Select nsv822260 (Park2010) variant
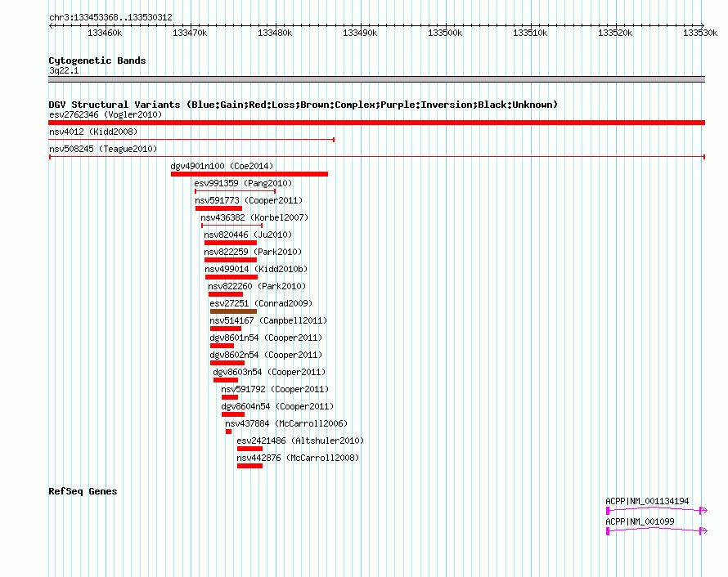Image resolution: width=728 pixels, height=577 pixels. [257, 286]
